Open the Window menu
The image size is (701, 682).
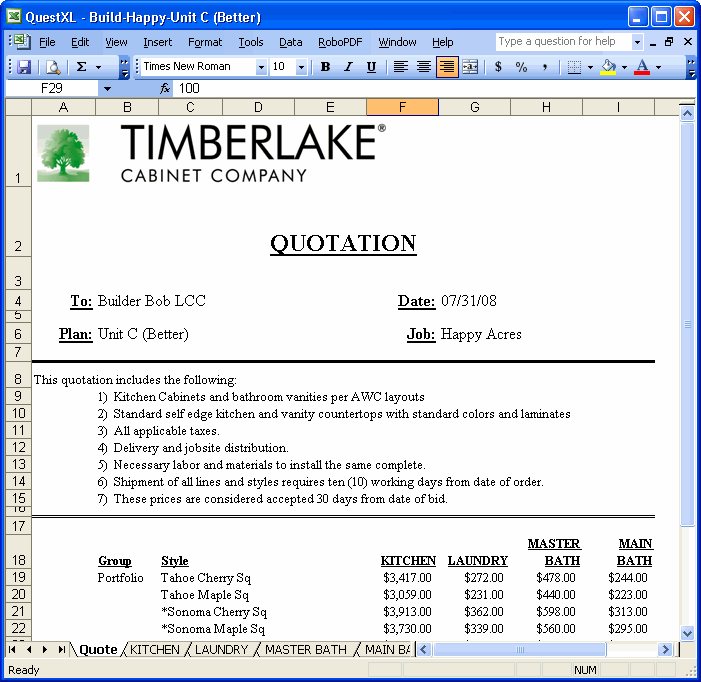(397, 42)
